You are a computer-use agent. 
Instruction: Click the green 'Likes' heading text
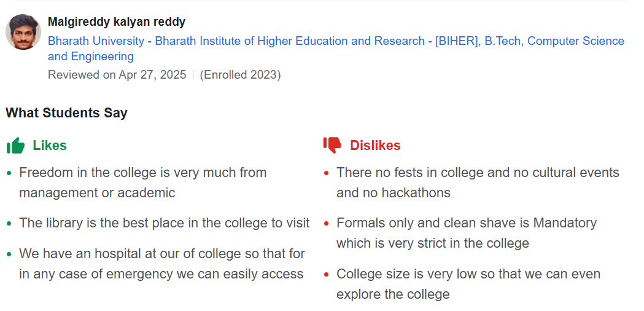pyautogui.click(x=50, y=146)
